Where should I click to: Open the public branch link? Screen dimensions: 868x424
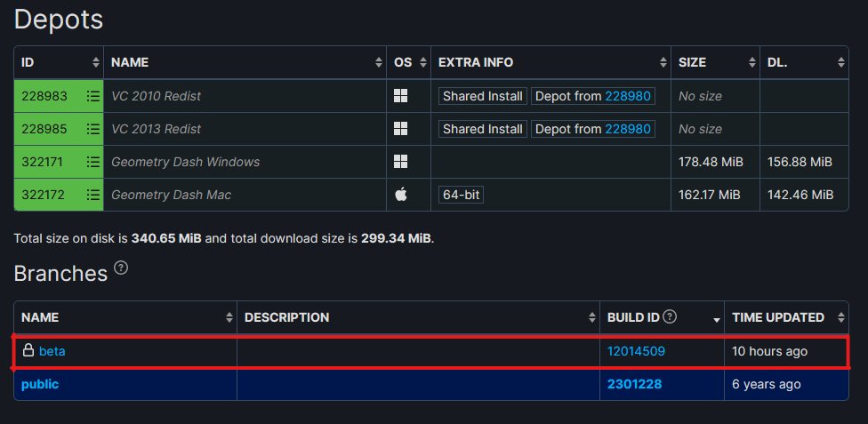[40, 384]
